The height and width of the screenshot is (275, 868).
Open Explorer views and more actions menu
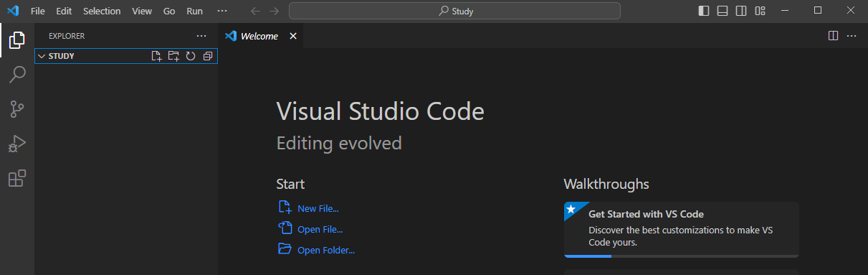pyautogui.click(x=201, y=36)
